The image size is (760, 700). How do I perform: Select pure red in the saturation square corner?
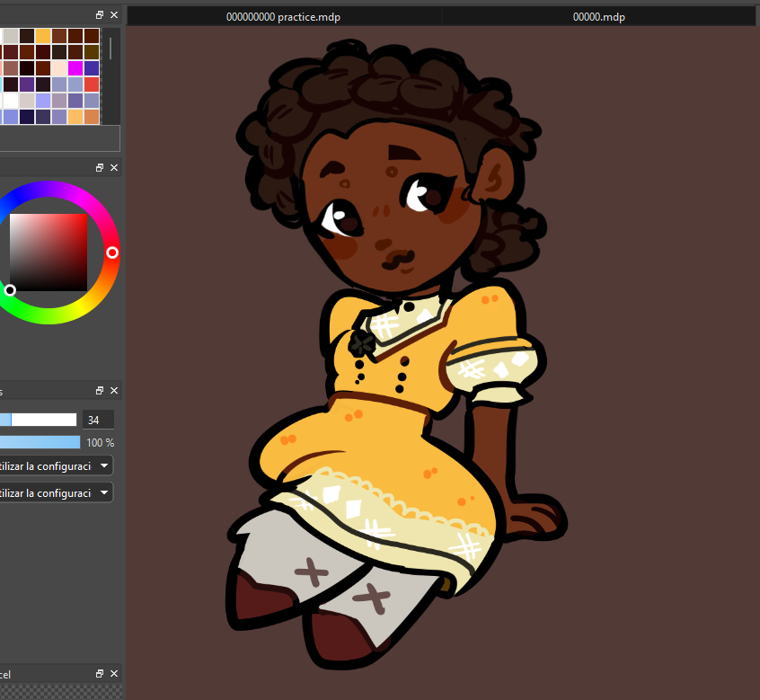(x=85, y=216)
